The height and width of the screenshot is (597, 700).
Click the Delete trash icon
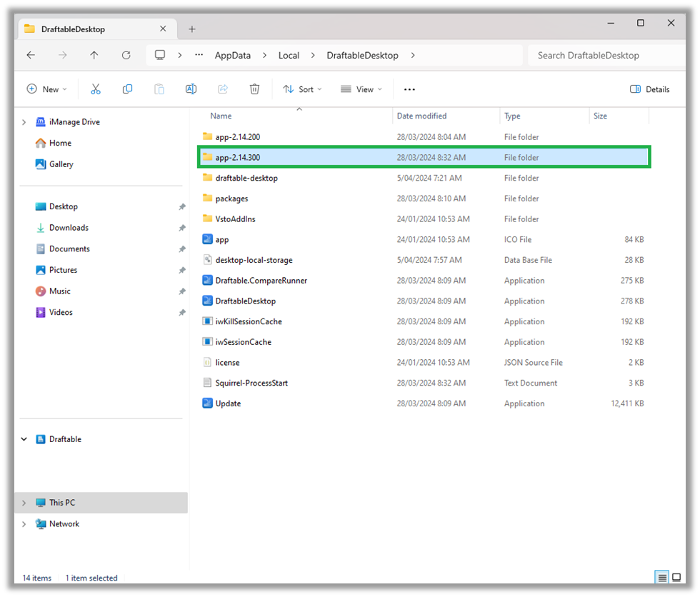254,89
